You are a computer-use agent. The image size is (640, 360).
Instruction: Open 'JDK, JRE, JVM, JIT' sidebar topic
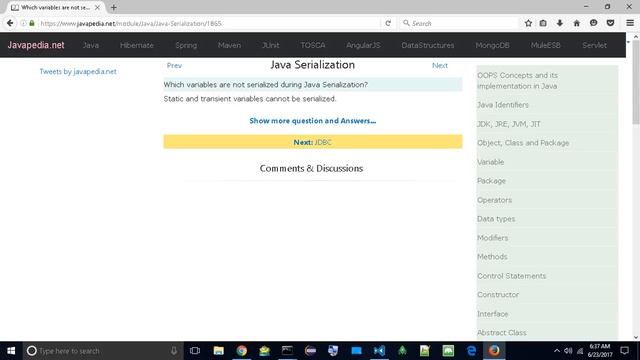point(509,124)
